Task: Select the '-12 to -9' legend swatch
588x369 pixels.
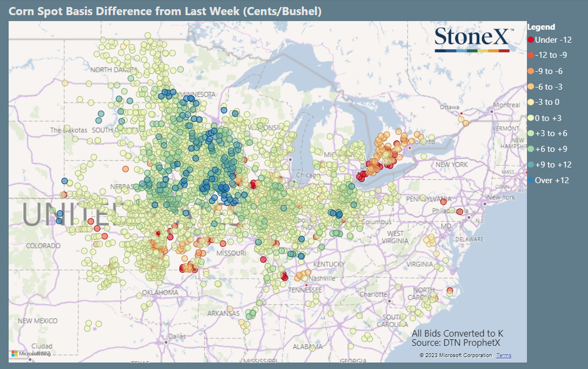Action: coord(531,55)
